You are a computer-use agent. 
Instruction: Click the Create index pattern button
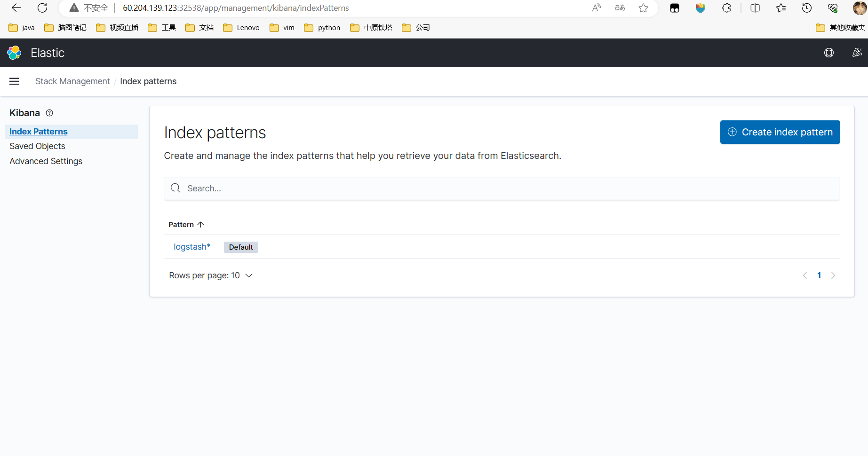(x=780, y=132)
